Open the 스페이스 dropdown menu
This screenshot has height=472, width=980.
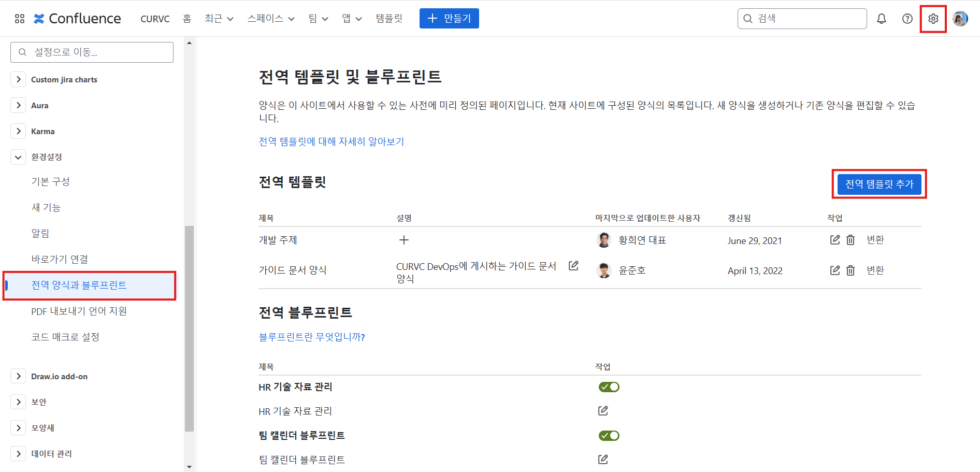tap(270, 19)
